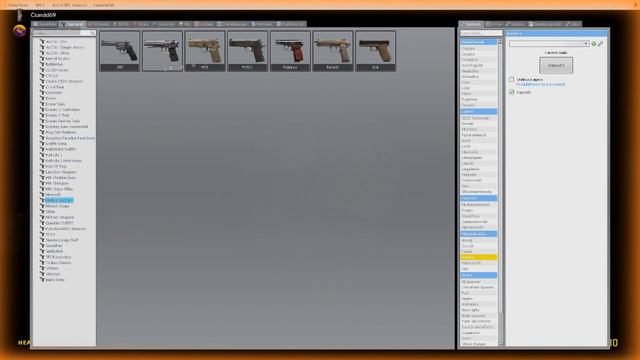Click tool list scrollbar down arrow

point(500,344)
